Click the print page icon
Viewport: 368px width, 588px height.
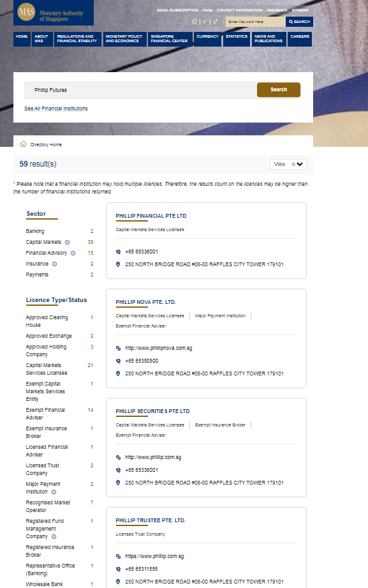pyautogui.click(x=195, y=22)
